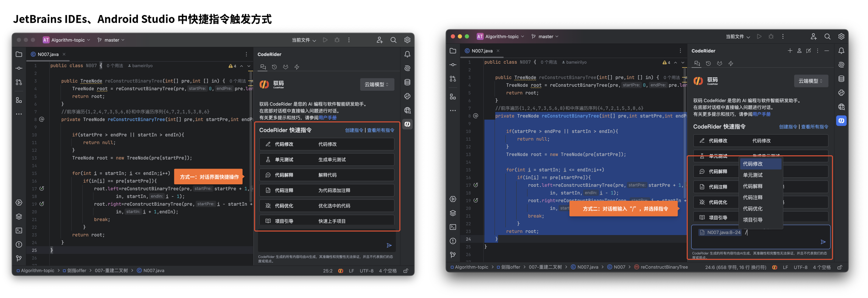
Task: Click the reConstructBinaryTree breadcrumb in right window
Action: [x=661, y=267]
